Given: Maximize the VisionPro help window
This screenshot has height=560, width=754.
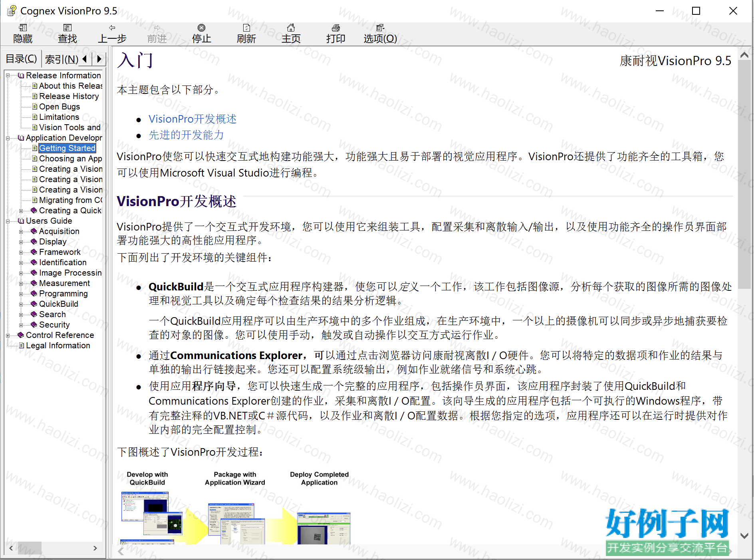Looking at the screenshot, I should (x=696, y=11).
